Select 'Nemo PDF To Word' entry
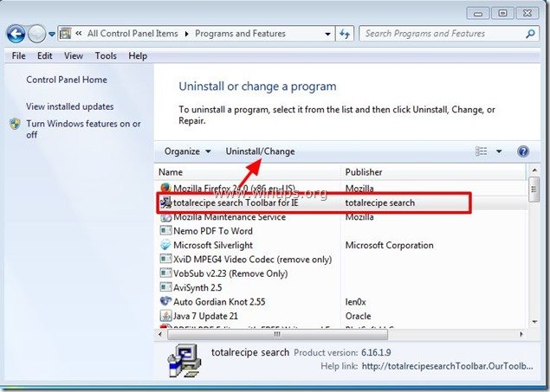550x392 pixels. coord(213,231)
